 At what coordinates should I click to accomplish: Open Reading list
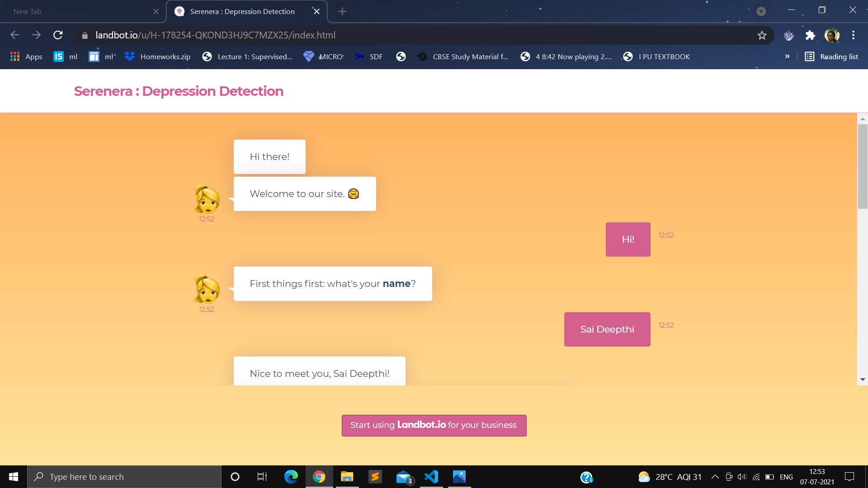(x=831, y=56)
